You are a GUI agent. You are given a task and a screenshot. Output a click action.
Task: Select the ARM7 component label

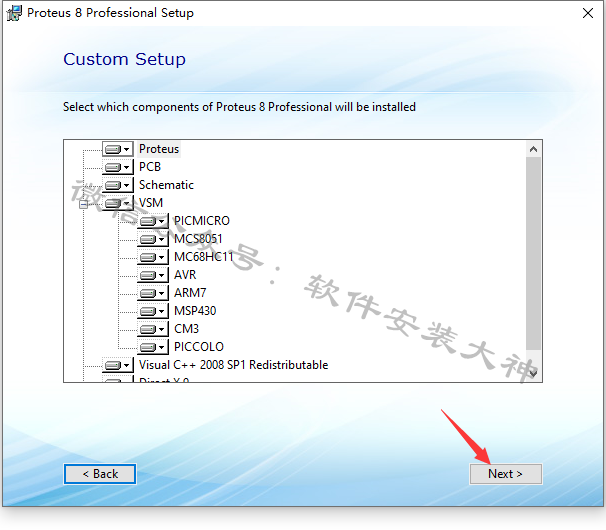click(x=190, y=293)
